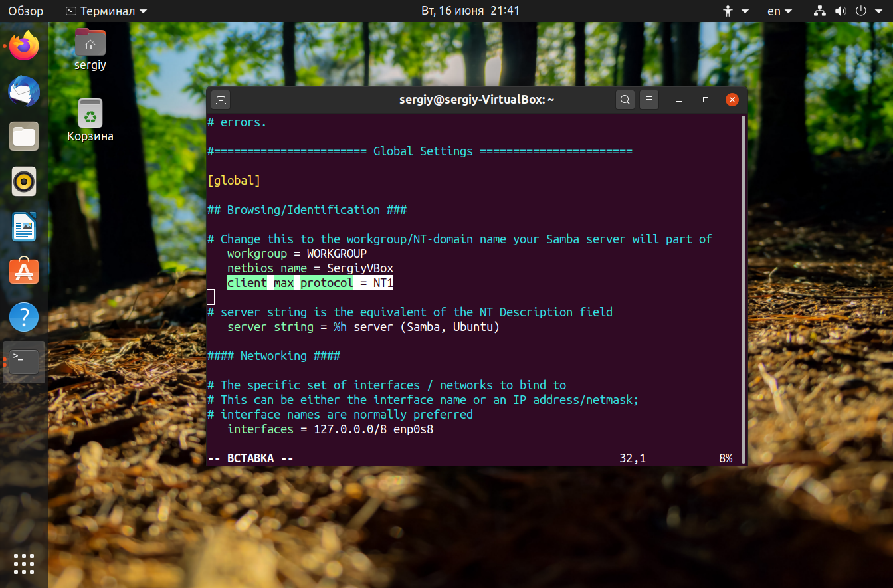Screen dimensions: 893x588
Task: Open the network status indicator
Action: click(819, 11)
